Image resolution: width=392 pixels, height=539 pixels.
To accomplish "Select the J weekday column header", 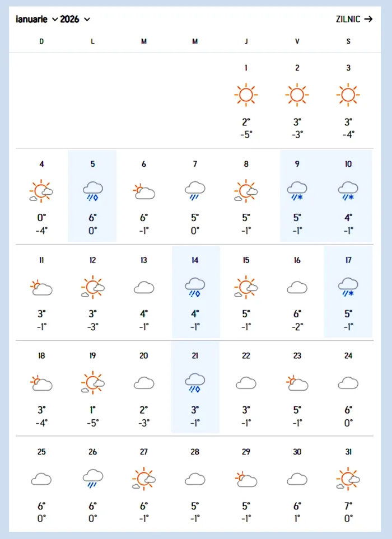I will (246, 41).
